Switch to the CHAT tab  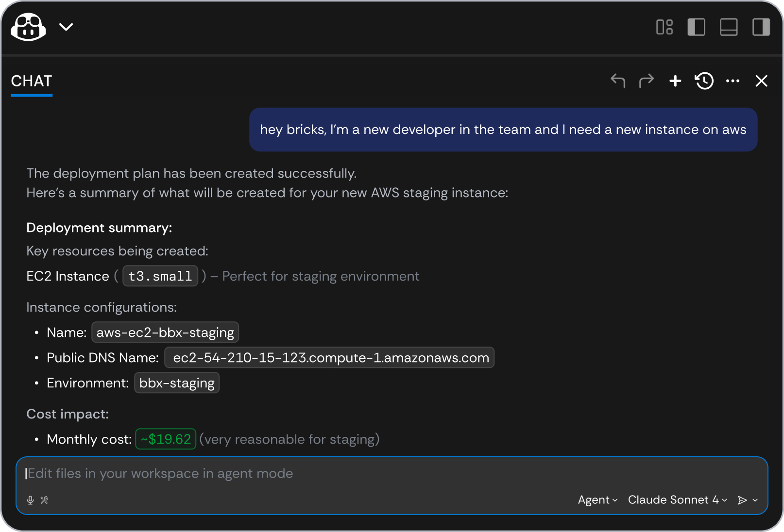tap(32, 81)
